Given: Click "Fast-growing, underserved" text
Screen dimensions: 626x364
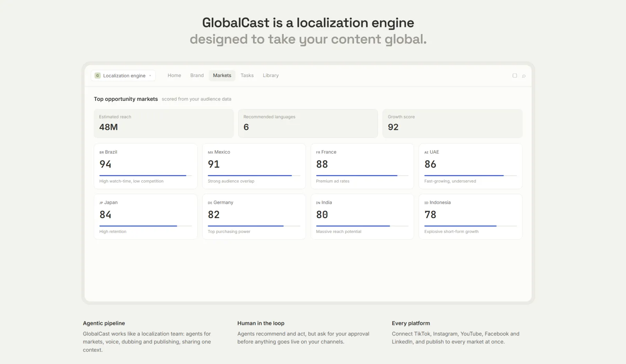Looking at the screenshot, I should point(450,181).
